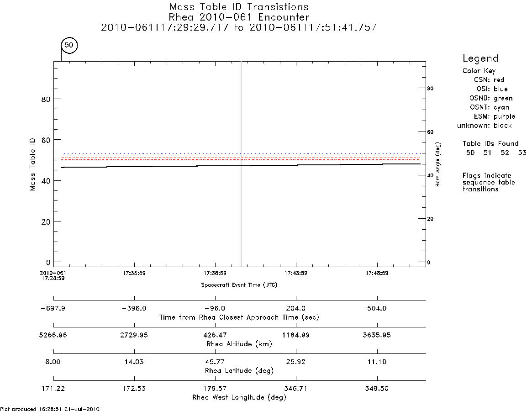The image size is (532, 411).
Task: Click closest approach time value '-396.0'
Action: click(x=134, y=309)
